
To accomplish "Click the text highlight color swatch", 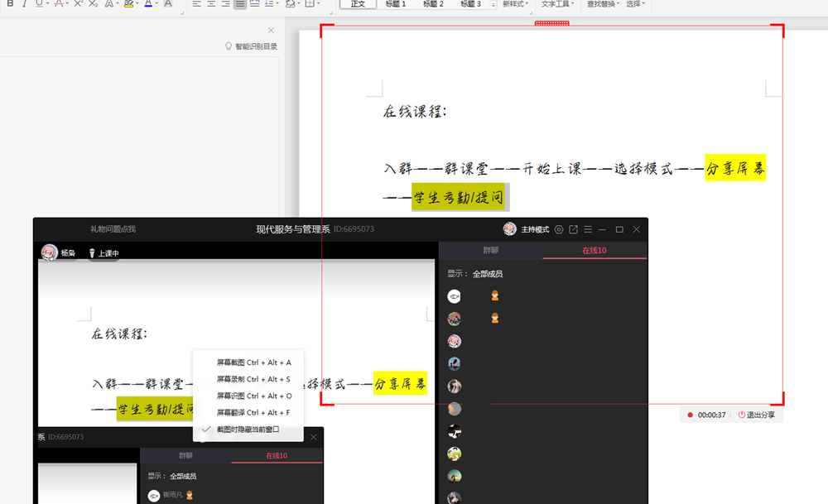I will (x=128, y=4).
